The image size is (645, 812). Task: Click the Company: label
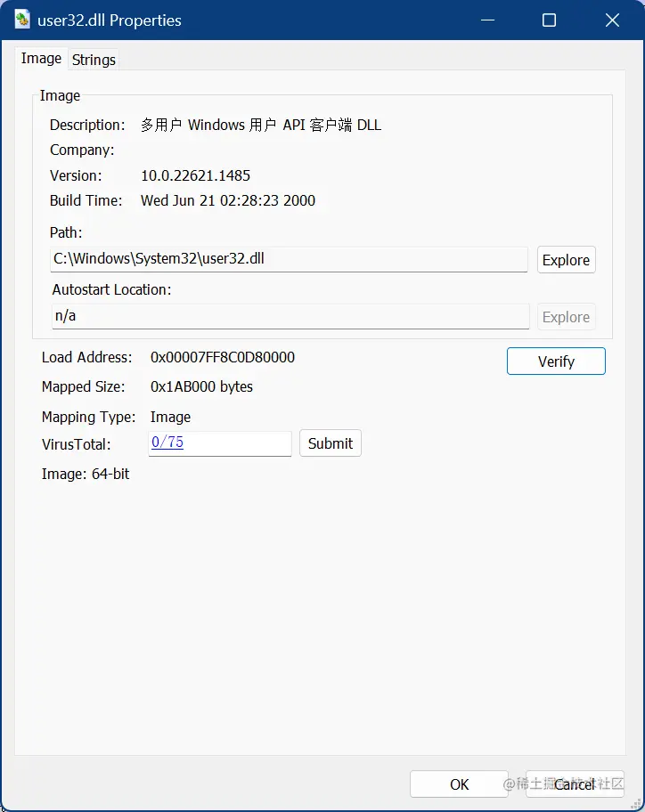(x=82, y=150)
